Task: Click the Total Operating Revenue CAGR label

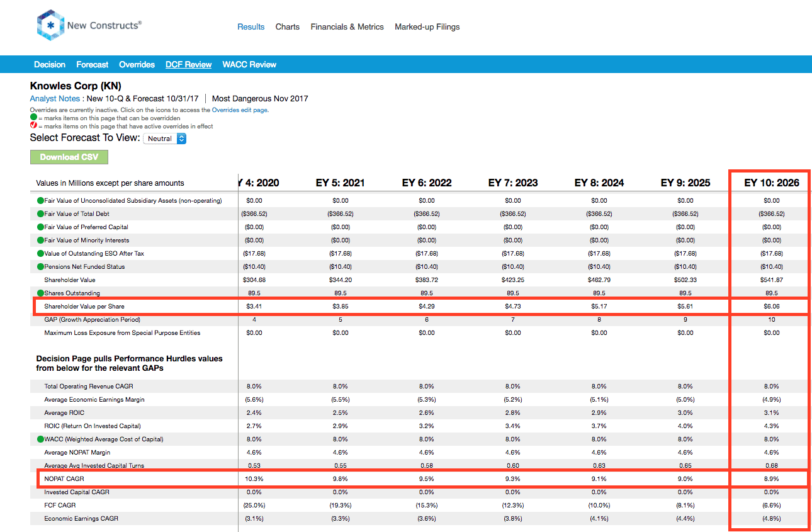Action: point(89,387)
